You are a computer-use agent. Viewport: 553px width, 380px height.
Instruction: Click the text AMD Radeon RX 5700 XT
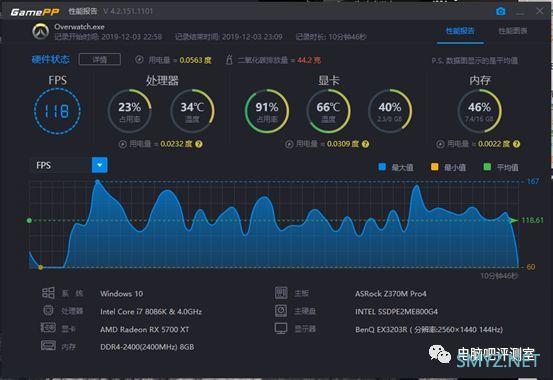pyautogui.click(x=145, y=330)
